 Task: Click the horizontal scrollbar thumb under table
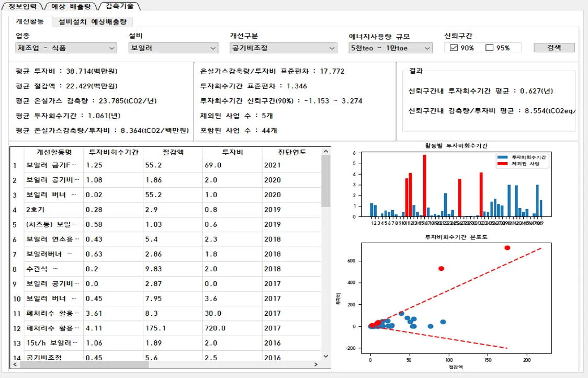tap(84, 364)
